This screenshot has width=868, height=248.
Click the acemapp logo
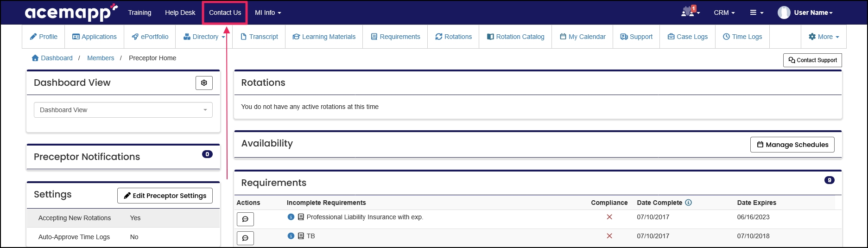click(71, 13)
